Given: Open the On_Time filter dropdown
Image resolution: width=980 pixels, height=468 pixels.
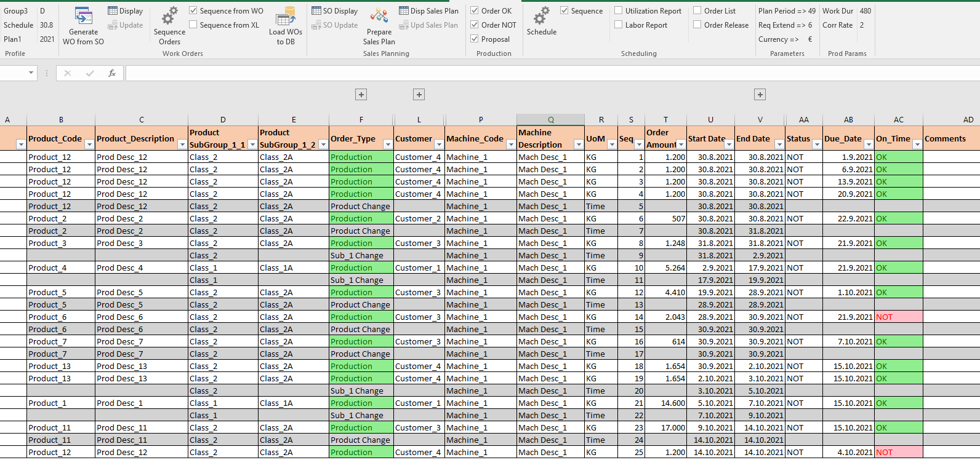Looking at the screenshot, I should pyautogui.click(x=917, y=145).
